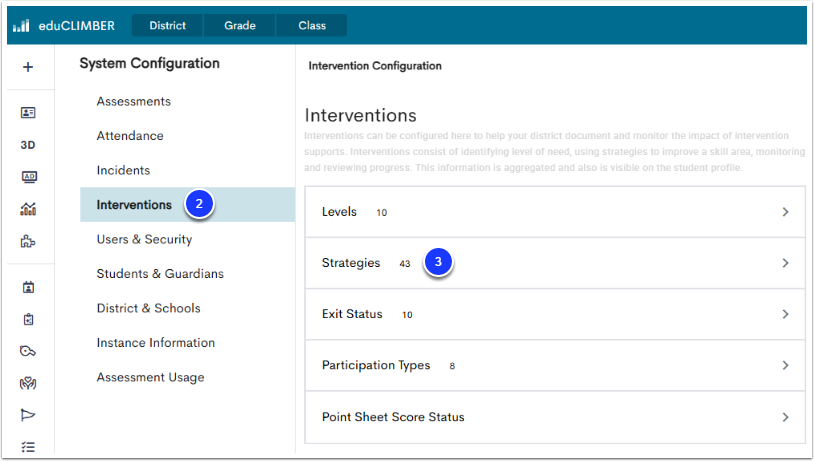
Task: Click the Point Sheet Score Status label
Action: (x=393, y=417)
